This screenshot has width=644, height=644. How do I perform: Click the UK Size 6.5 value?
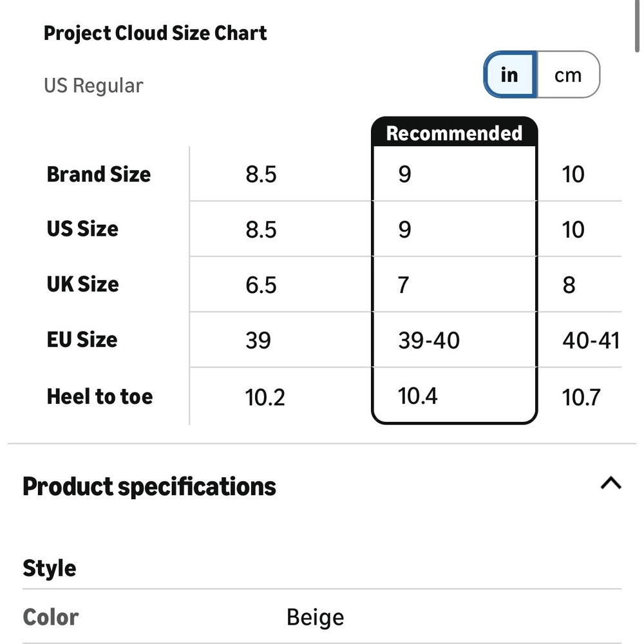(x=261, y=285)
